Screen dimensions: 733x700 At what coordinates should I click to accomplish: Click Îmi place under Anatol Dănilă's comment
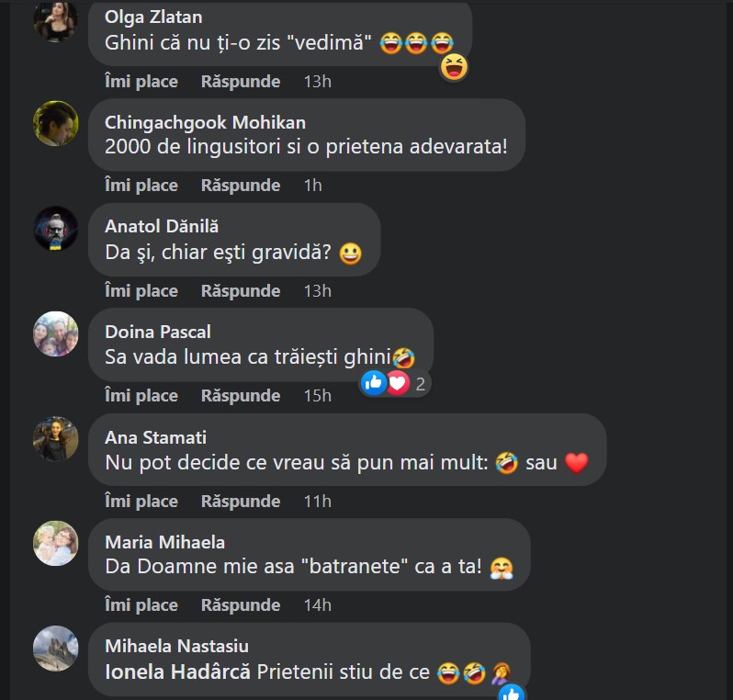coord(141,291)
